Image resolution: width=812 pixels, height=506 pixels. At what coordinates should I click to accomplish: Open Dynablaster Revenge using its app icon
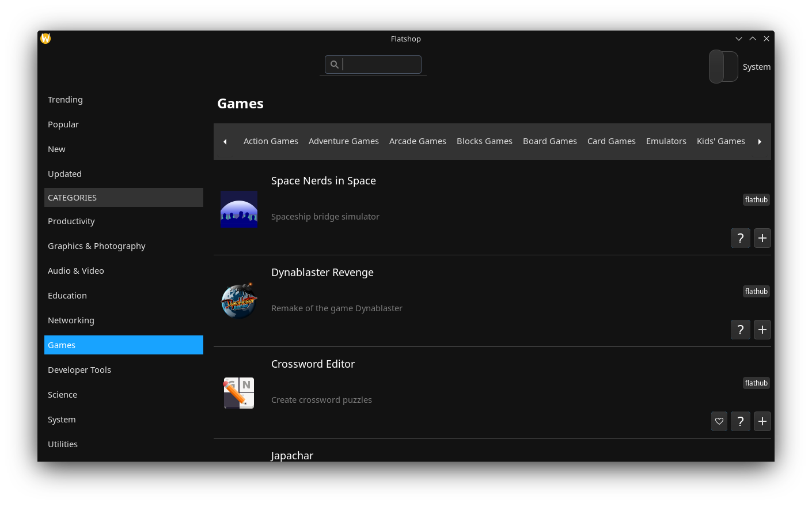point(239,301)
